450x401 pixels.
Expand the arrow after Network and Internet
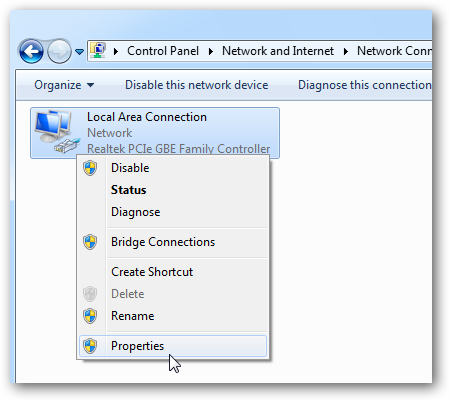click(x=346, y=51)
